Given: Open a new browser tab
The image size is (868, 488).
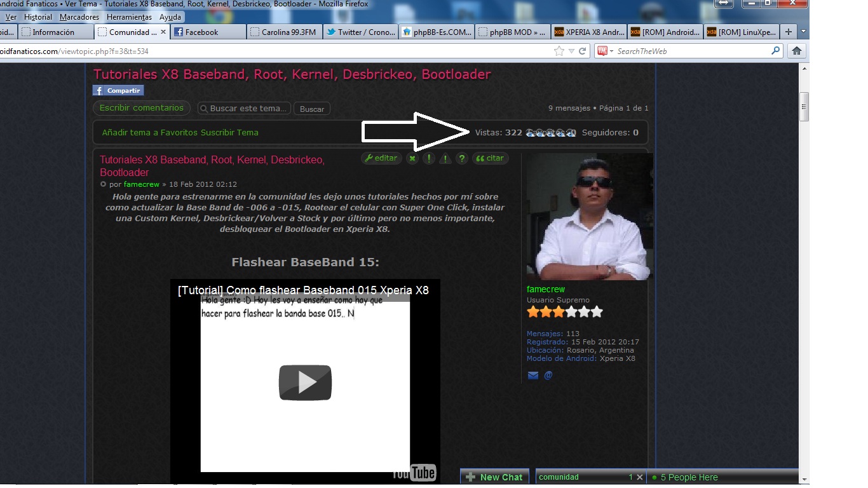Looking at the screenshot, I should point(788,32).
